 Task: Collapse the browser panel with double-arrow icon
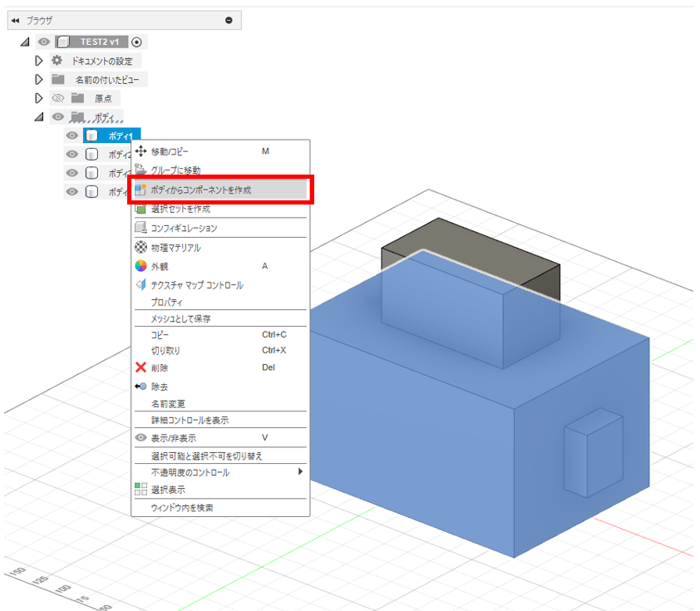(x=15, y=21)
